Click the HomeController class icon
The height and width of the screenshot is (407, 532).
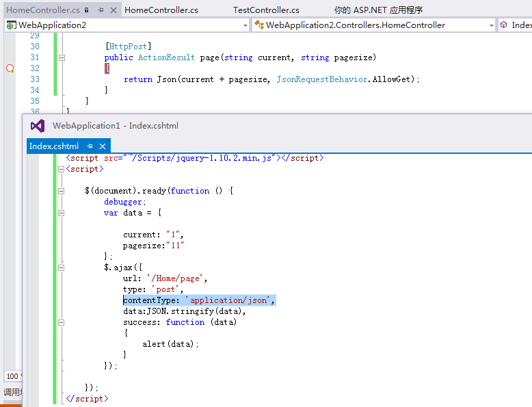point(259,25)
